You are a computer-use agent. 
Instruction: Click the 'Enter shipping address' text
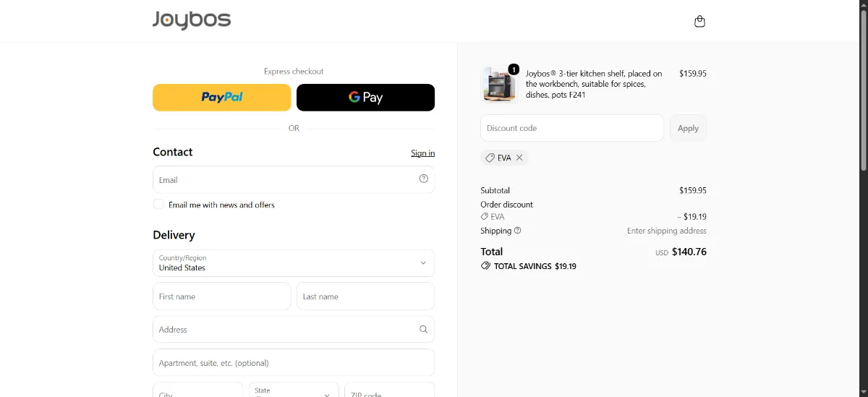pyautogui.click(x=667, y=231)
